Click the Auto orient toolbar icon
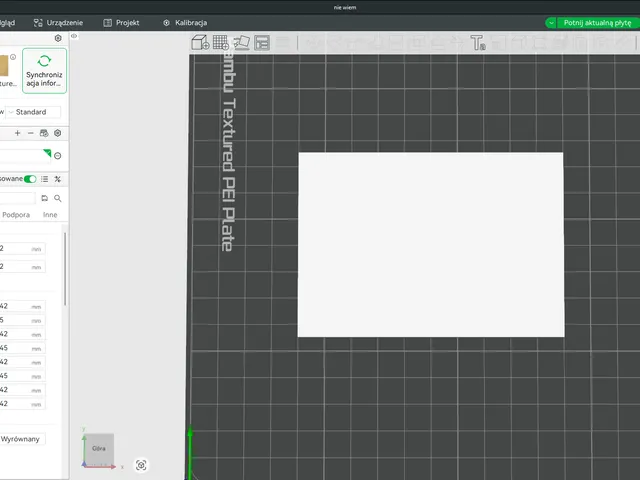 (x=241, y=42)
